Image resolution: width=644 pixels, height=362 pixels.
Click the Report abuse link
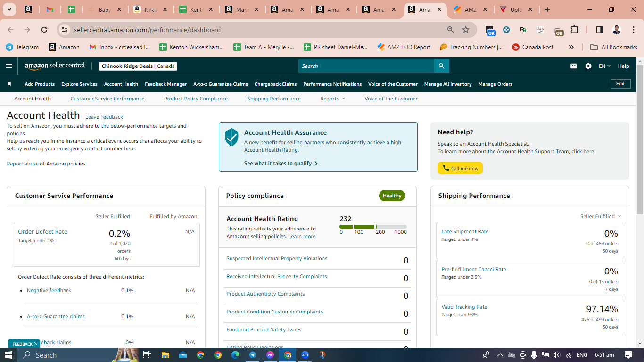click(23, 164)
